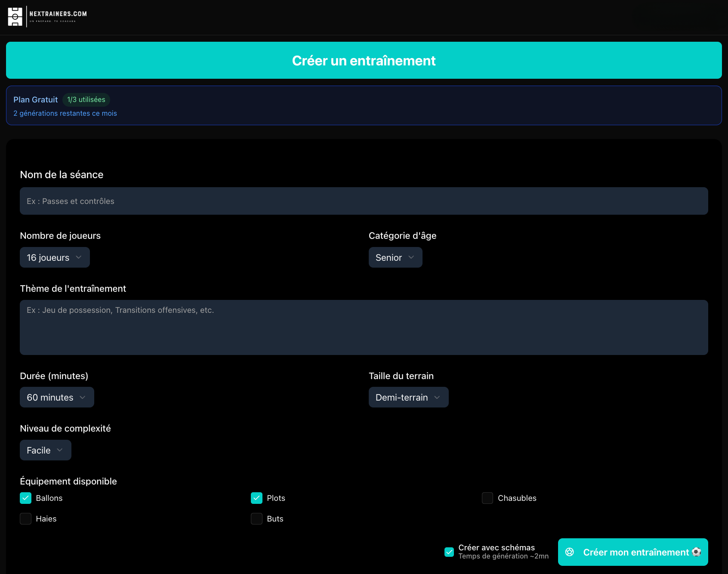
Task: Click the Nextrainers football pitch logo icon
Action: 15,17
